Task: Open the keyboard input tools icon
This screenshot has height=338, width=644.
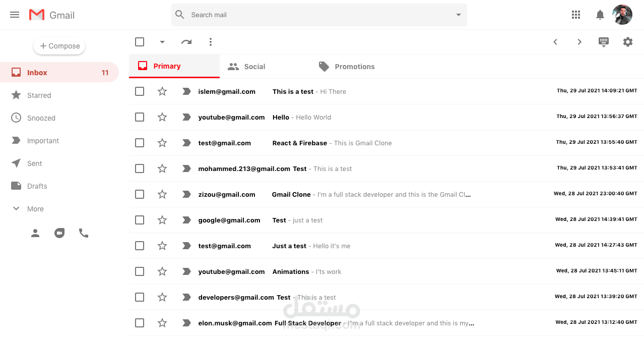Action: [604, 42]
